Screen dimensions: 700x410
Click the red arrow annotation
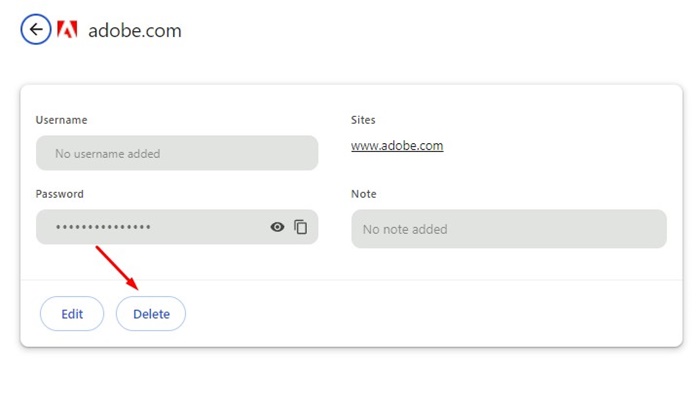[118, 266]
